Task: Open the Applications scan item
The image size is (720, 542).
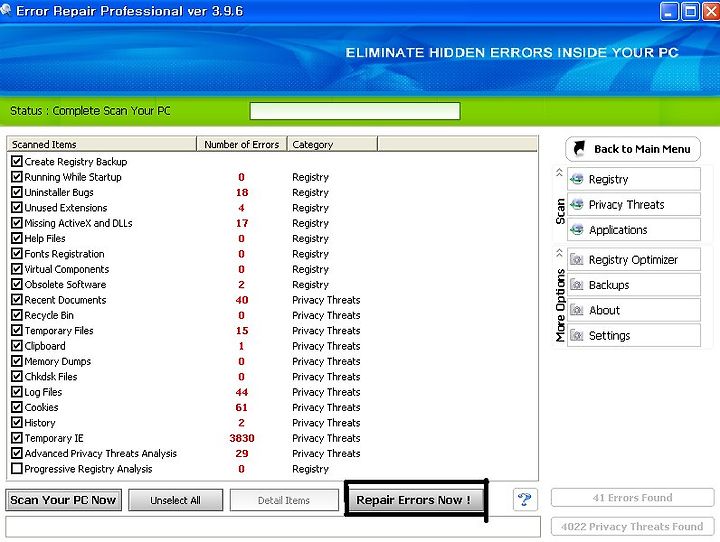Action: click(x=634, y=229)
